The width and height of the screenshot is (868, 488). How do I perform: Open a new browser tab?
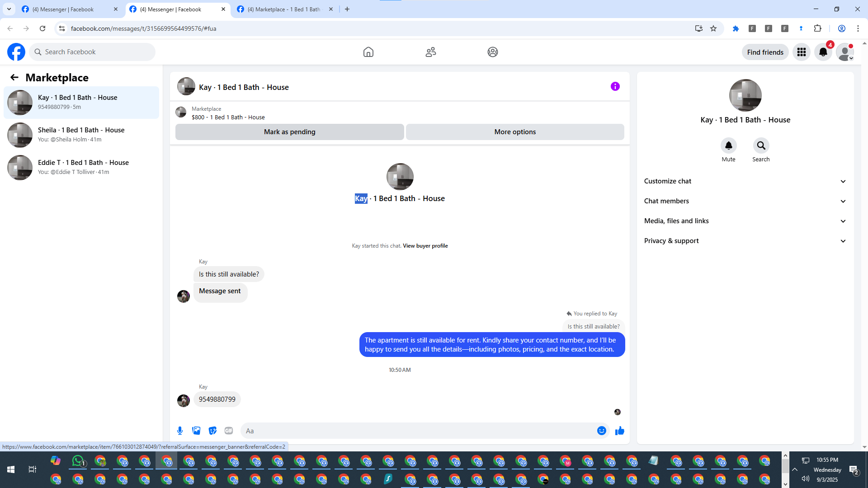pos(347,9)
